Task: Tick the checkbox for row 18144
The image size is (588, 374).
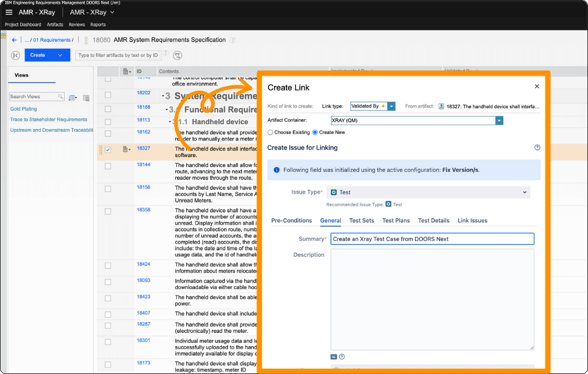Action: pos(108,166)
